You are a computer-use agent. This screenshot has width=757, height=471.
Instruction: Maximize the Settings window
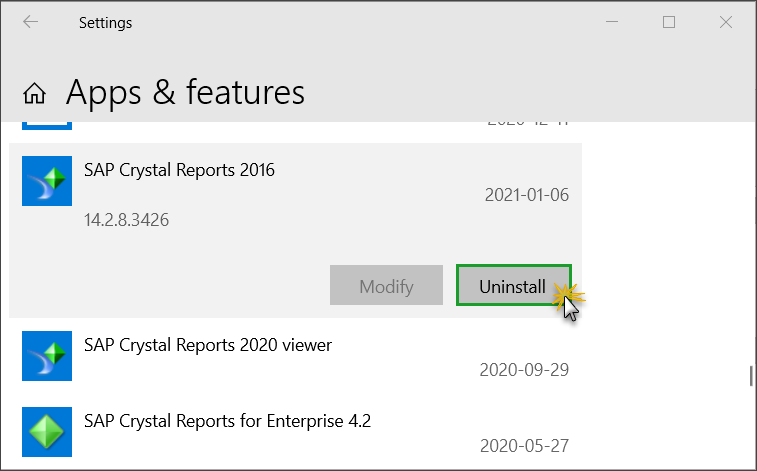(x=669, y=22)
